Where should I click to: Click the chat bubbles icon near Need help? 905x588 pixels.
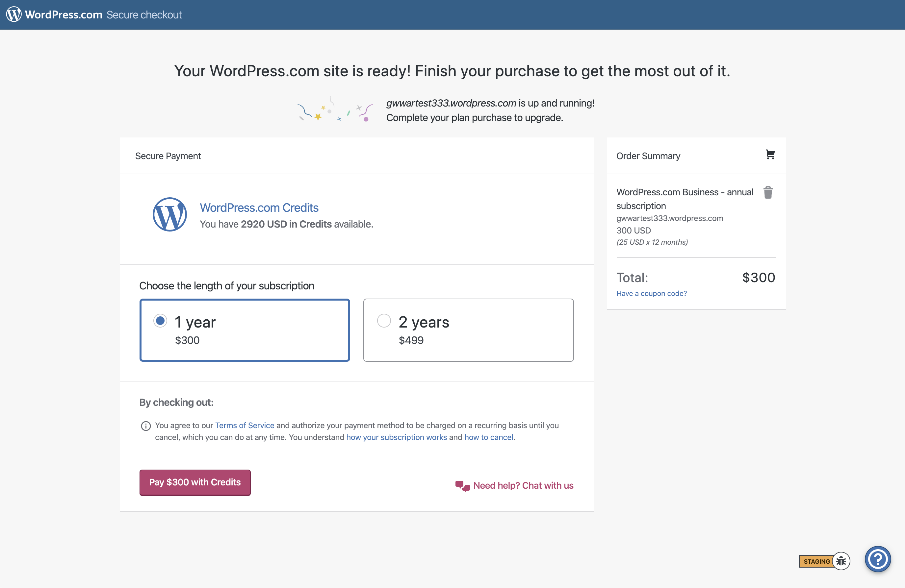pyautogui.click(x=462, y=486)
